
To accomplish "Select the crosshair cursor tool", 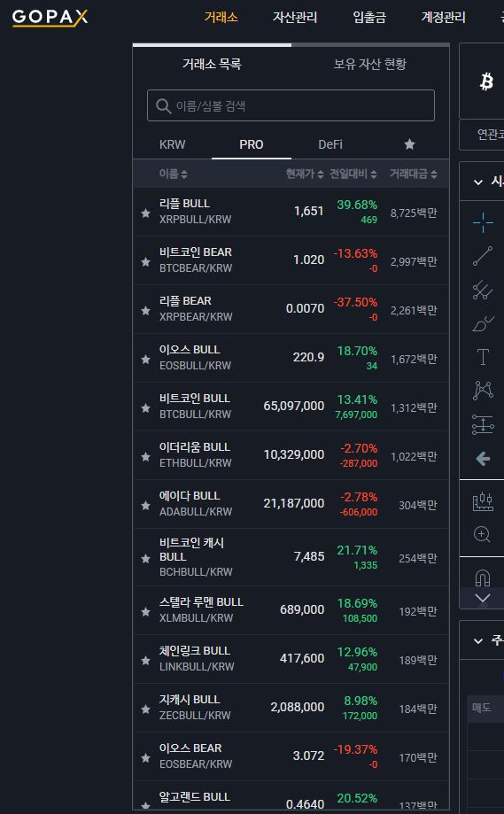I will 483,222.
